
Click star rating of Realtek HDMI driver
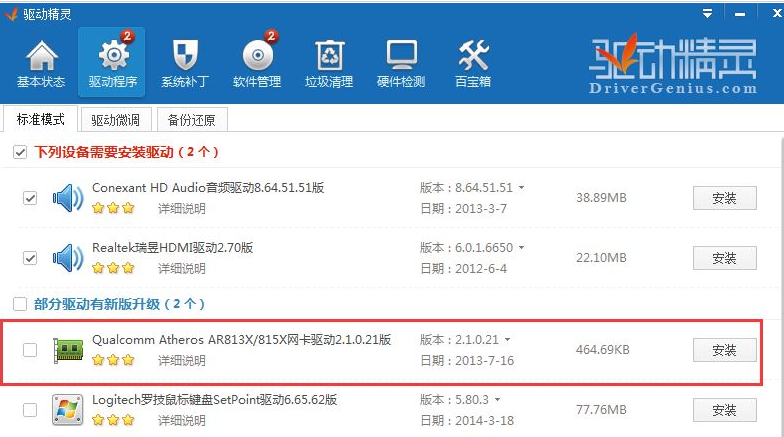tap(114, 268)
